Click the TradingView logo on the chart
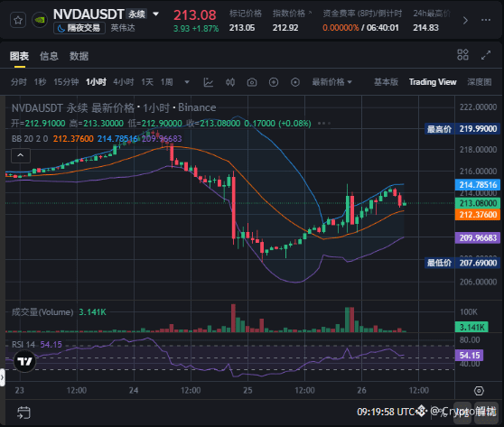This screenshot has height=427, width=504. 24,361
